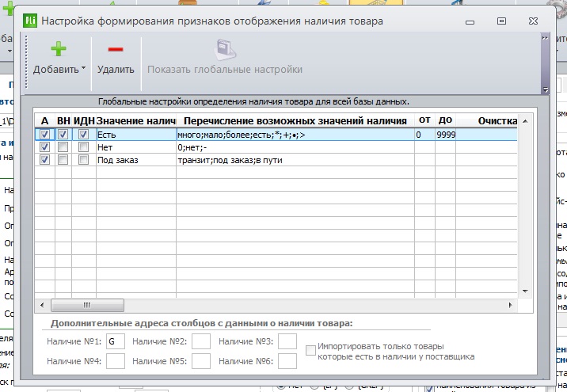This screenshot has width=567, height=392.
Task: Select the Под заказ value cell
Action: (136, 160)
